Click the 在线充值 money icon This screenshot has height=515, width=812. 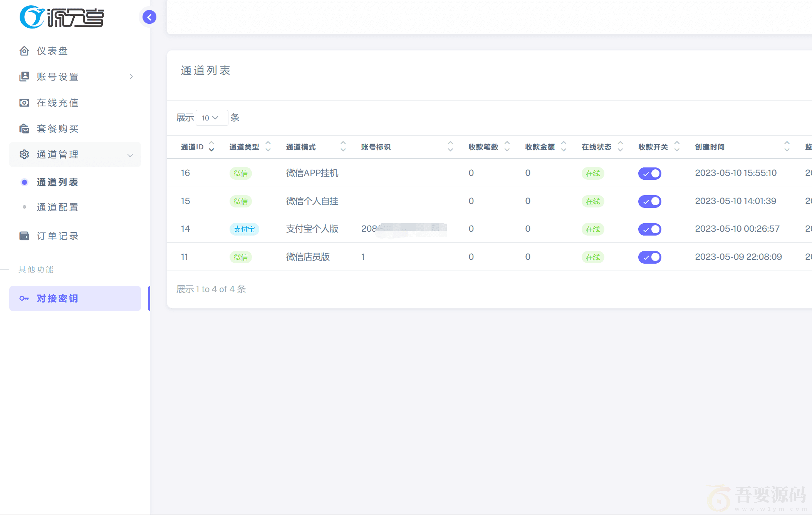pos(24,103)
